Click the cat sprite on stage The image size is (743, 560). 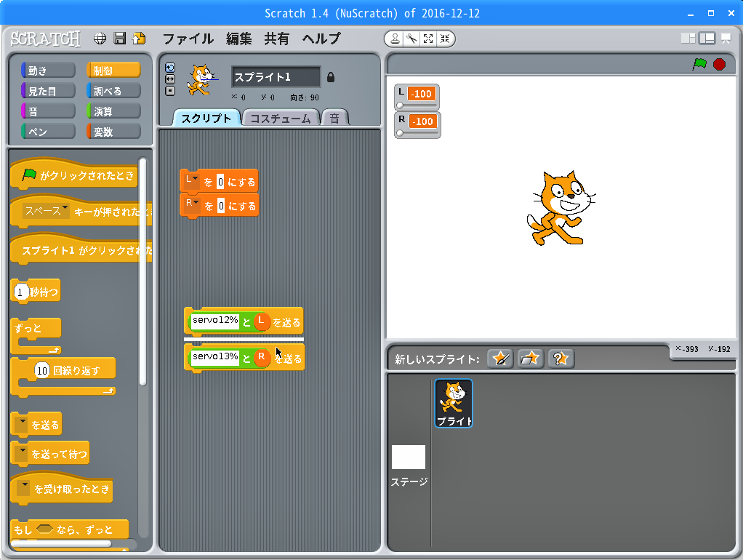(561, 208)
